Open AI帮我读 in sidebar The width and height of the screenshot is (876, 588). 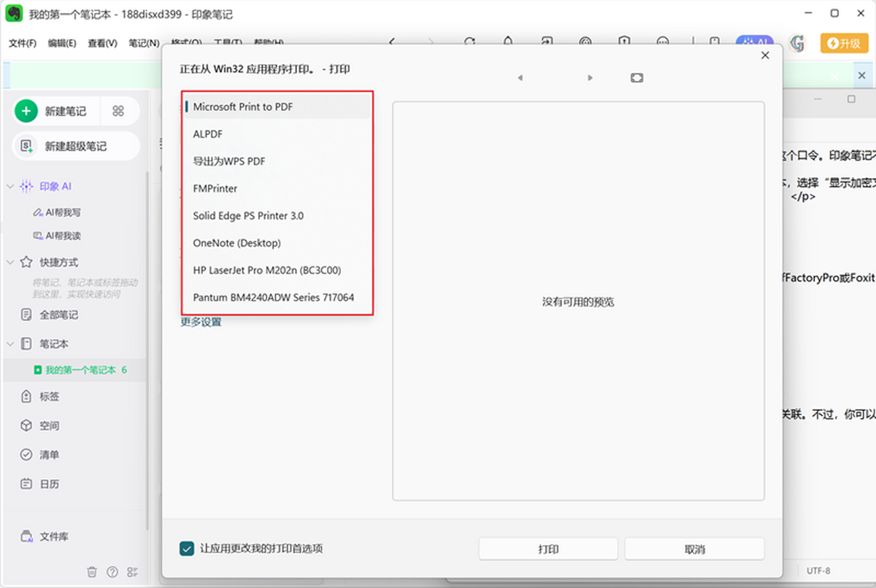click(x=58, y=236)
